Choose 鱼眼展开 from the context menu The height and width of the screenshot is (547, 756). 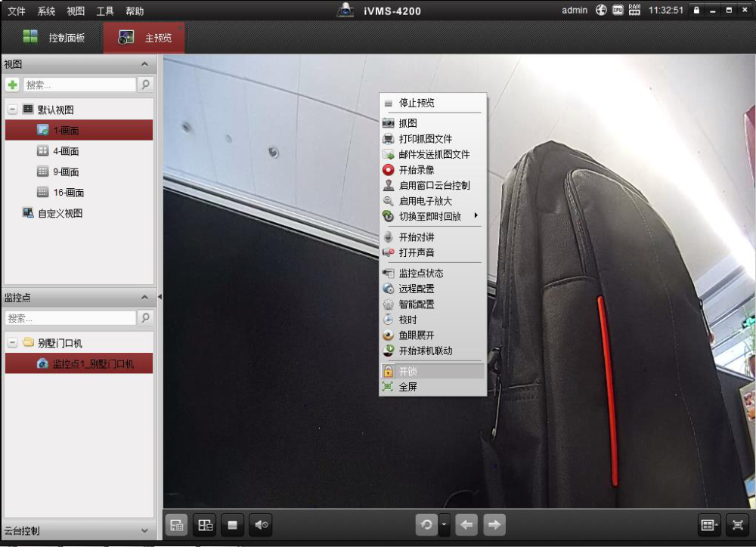tap(432, 335)
